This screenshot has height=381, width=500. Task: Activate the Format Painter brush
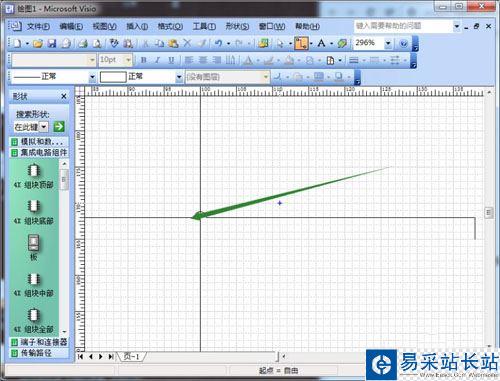click(x=201, y=43)
